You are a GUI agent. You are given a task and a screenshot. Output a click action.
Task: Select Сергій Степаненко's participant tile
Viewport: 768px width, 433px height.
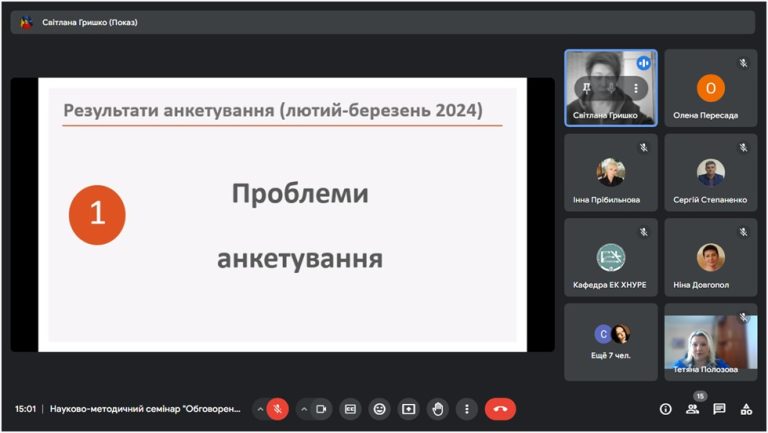pyautogui.click(x=711, y=173)
